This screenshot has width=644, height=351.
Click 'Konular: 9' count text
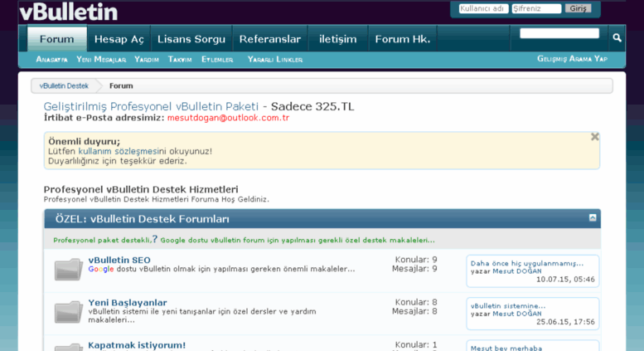pyautogui.click(x=416, y=260)
